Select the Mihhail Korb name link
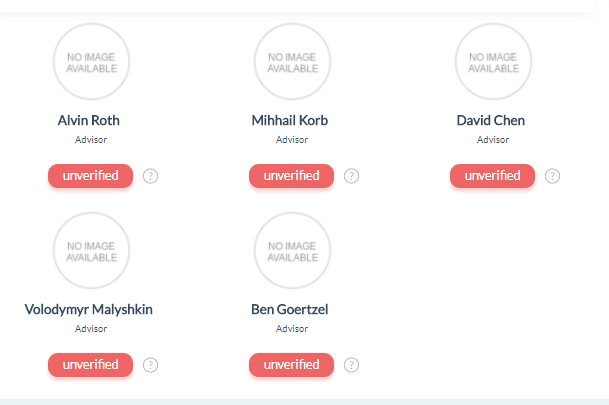 pyautogui.click(x=290, y=121)
